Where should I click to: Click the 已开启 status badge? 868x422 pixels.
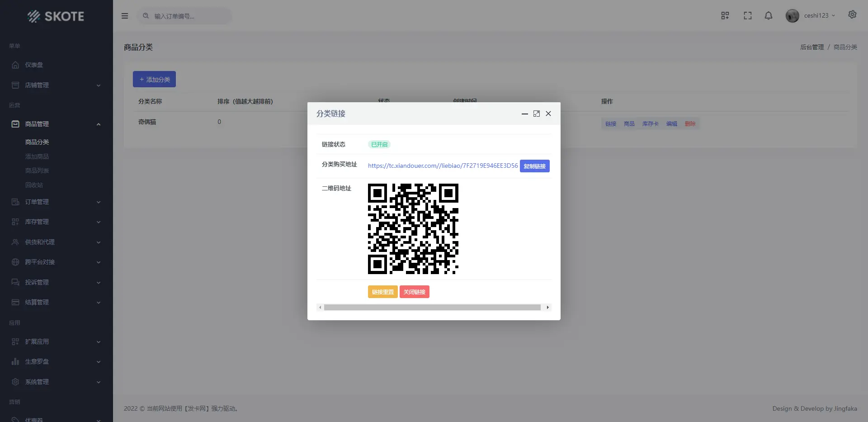pyautogui.click(x=379, y=144)
